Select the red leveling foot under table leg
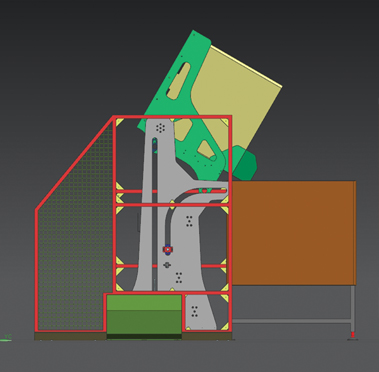The height and width of the screenshot is (372, 379). pyautogui.click(x=353, y=335)
